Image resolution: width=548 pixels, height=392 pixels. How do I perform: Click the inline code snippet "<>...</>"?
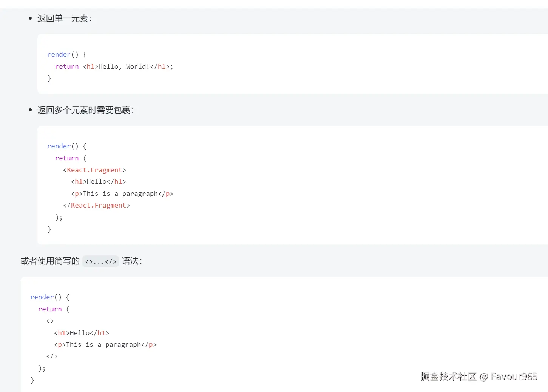[x=101, y=261]
